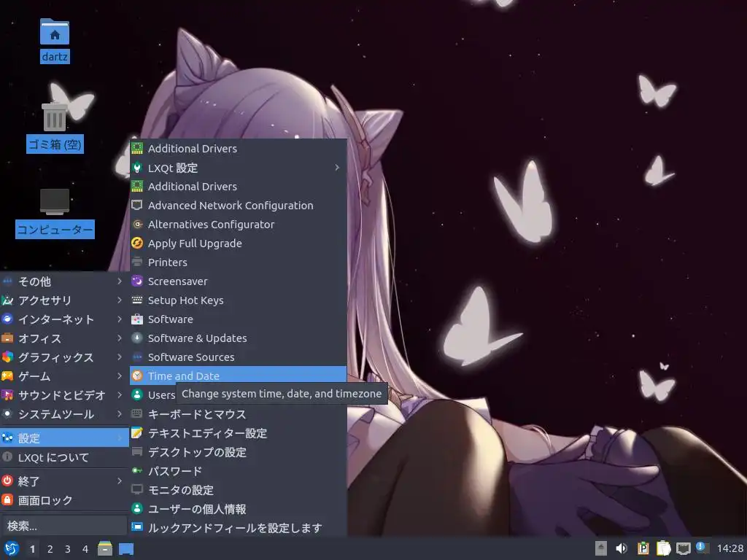Open the volume control tray icon
The image size is (747, 560).
622,548
